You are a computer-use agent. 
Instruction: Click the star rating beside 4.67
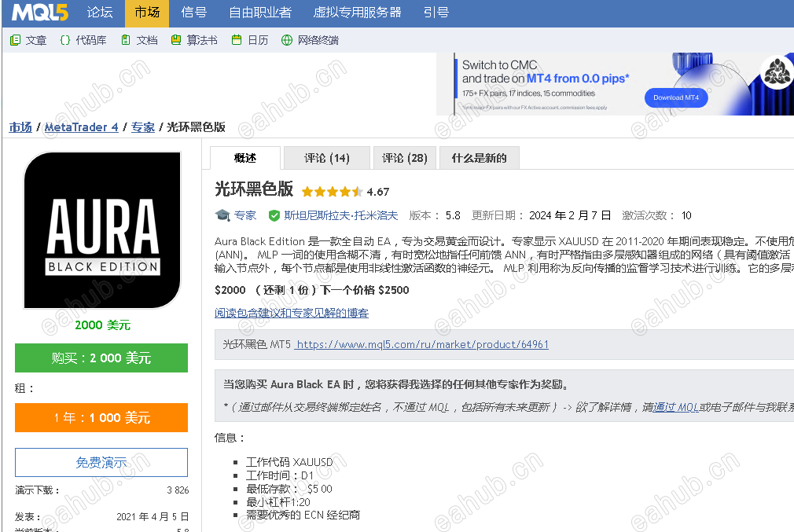tap(333, 191)
